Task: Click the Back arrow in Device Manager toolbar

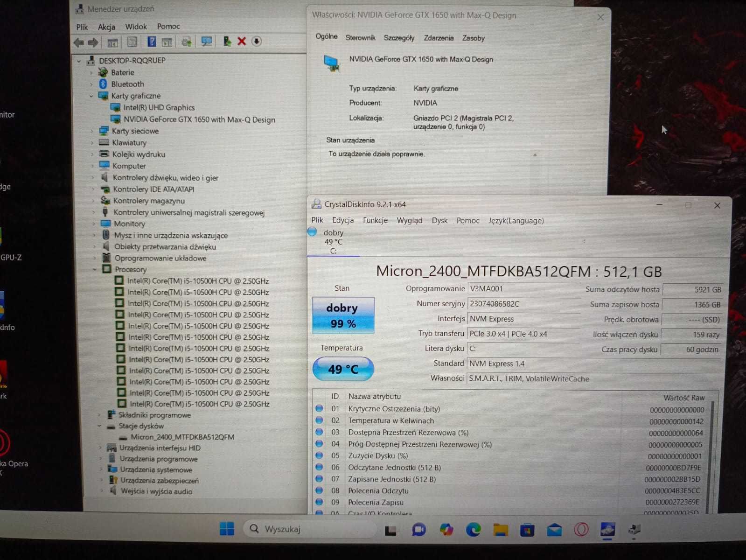Action: click(x=79, y=42)
